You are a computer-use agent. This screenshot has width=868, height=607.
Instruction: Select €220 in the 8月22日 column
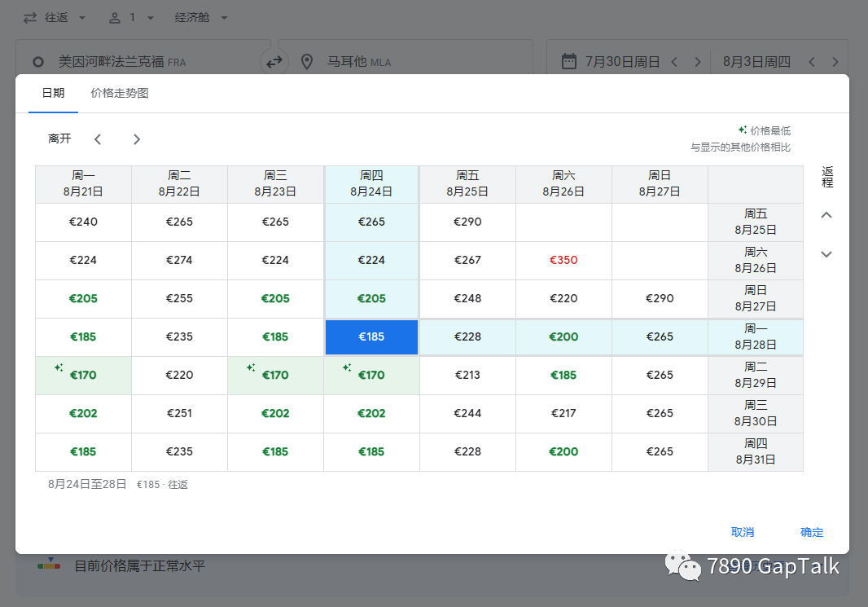[179, 376]
